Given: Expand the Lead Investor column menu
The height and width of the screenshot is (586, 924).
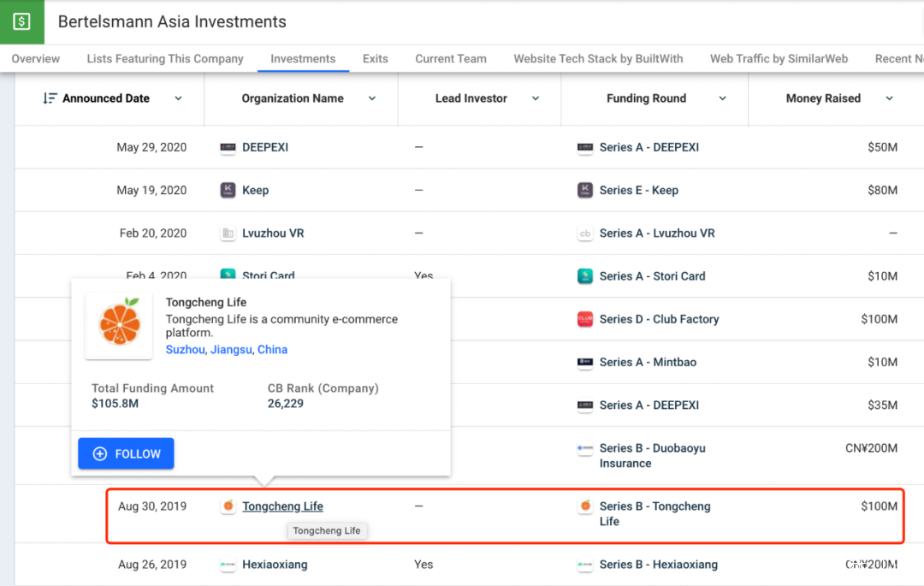Looking at the screenshot, I should pyautogui.click(x=536, y=98).
